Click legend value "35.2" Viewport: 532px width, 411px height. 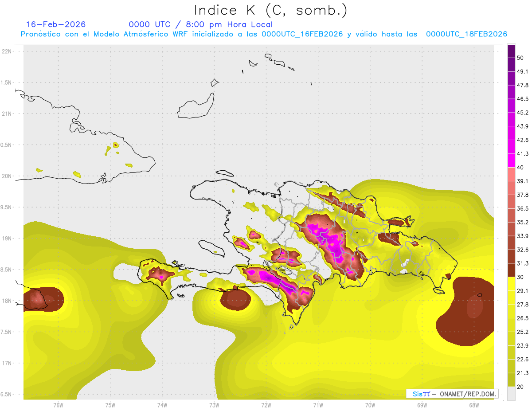tap(523, 222)
